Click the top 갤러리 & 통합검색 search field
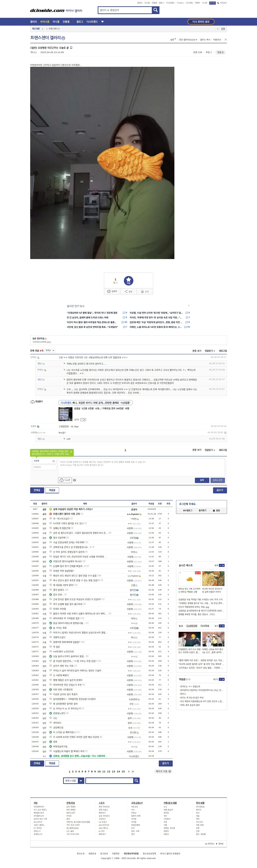The image size is (257, 868). (125, 10)
